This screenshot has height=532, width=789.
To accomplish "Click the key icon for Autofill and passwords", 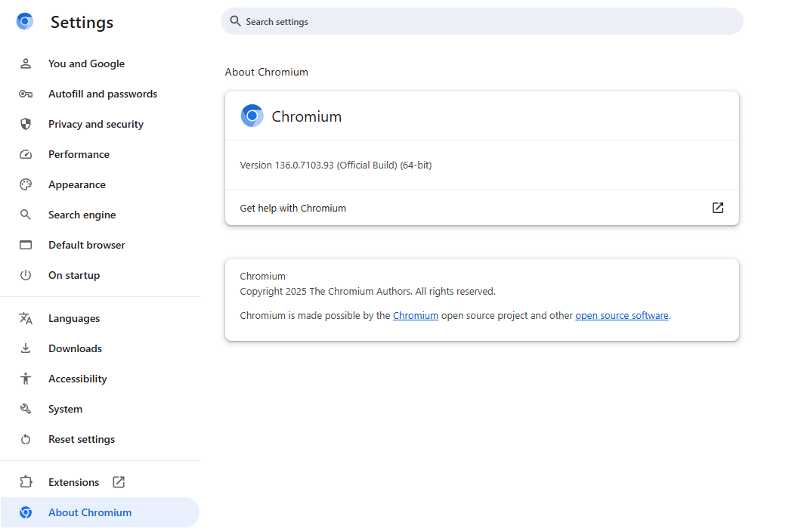I will [x=26, y=94].
